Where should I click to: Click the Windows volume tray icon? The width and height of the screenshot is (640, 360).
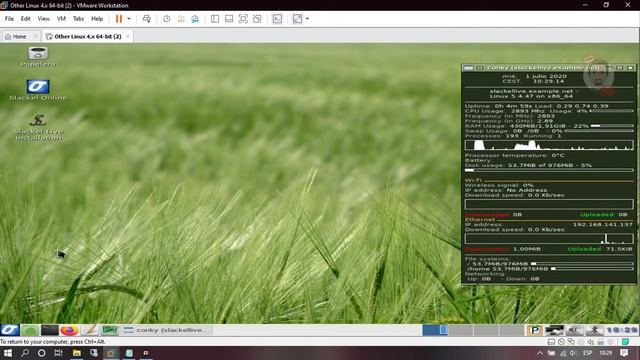click(573, 353)
